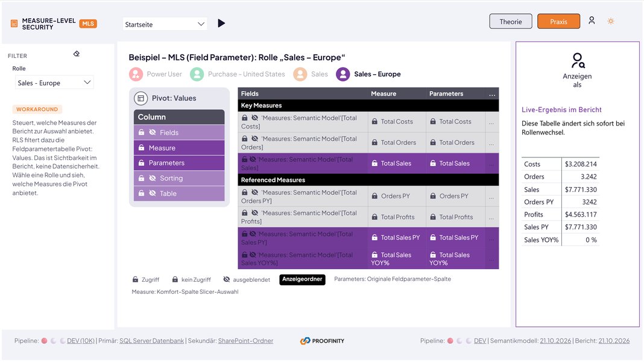Click the orange MLS badge
The image size is (644, 362).
[x=88, y=24]
